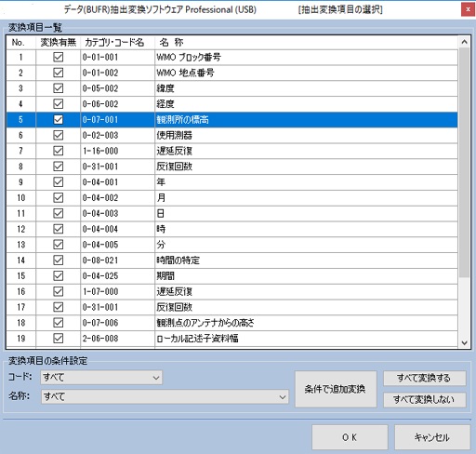Open the 名称 dropdown list
The image size is (476, 454).
click(165, 397)
